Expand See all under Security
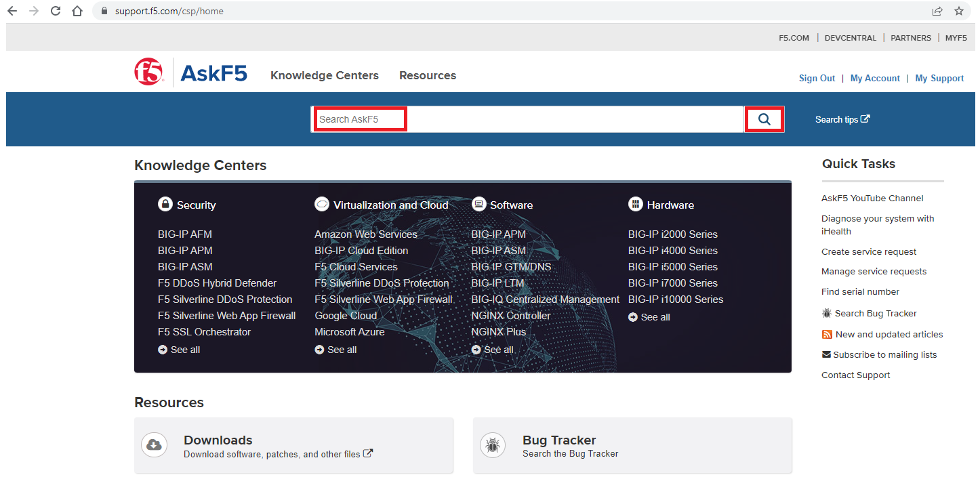The width and height of the screenshot is (980, 477). tap(179, 350)
